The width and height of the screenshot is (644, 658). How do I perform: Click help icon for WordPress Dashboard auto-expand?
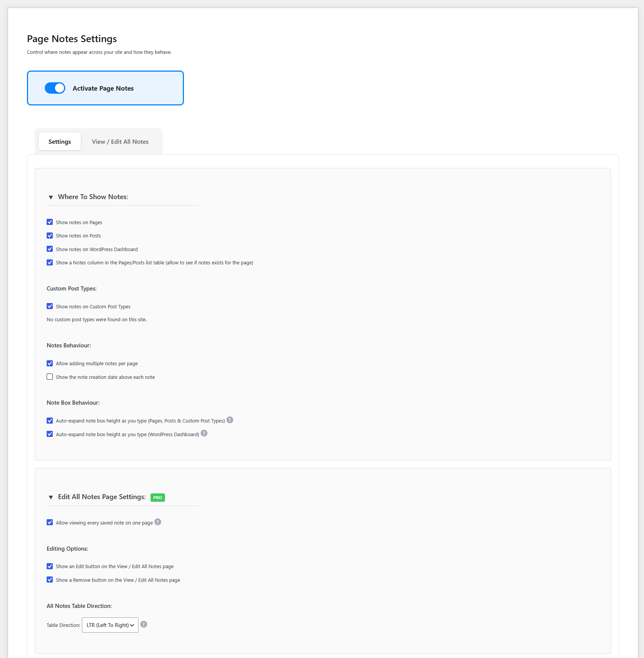point(204,433)
